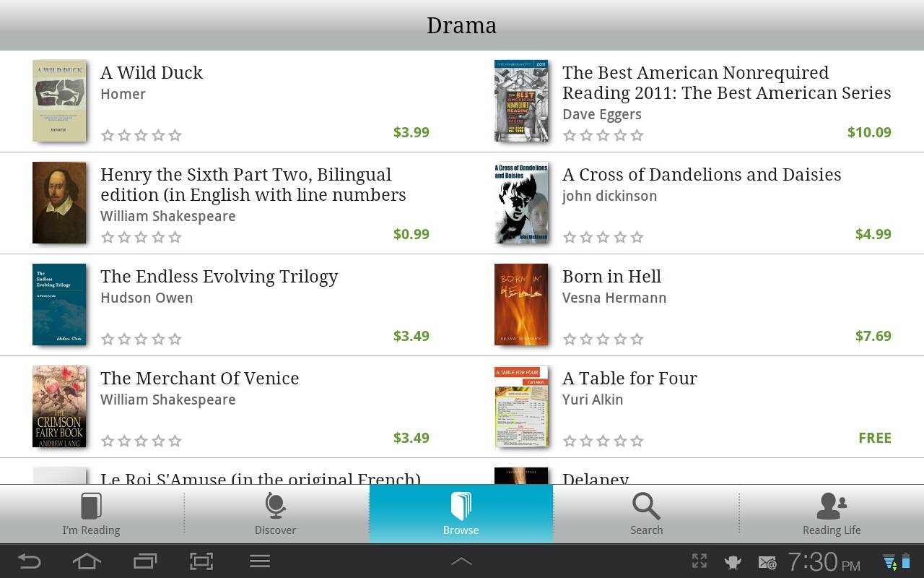The image size is (924, 578).
Task: Tap the Android back arrow
Action: 29,561
